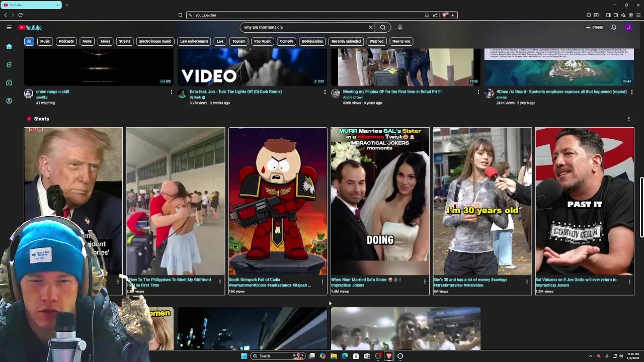
Task: Select the Comedy filter chip
Action: click(x=287, y=41)
